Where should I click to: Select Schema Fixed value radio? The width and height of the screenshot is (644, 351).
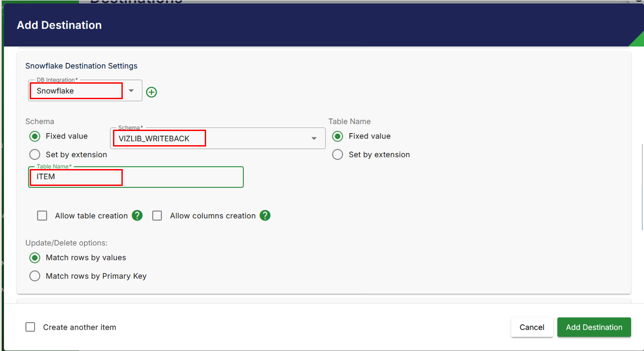[x=35, y=136]
